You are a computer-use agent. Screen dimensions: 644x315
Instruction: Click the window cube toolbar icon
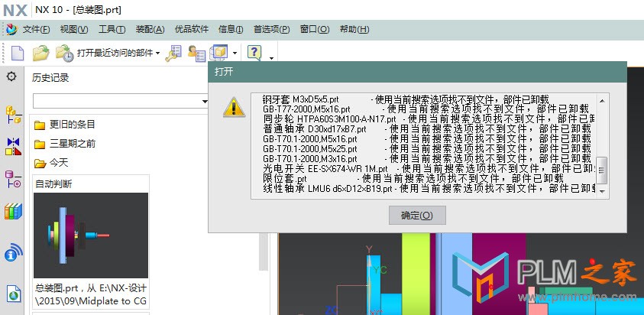[x=219, y=53]
